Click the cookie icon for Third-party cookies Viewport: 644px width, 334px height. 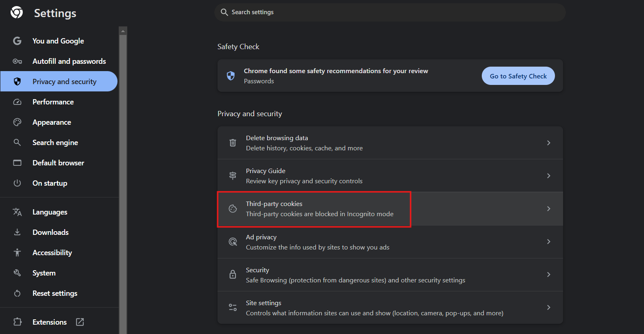[233, 209]
